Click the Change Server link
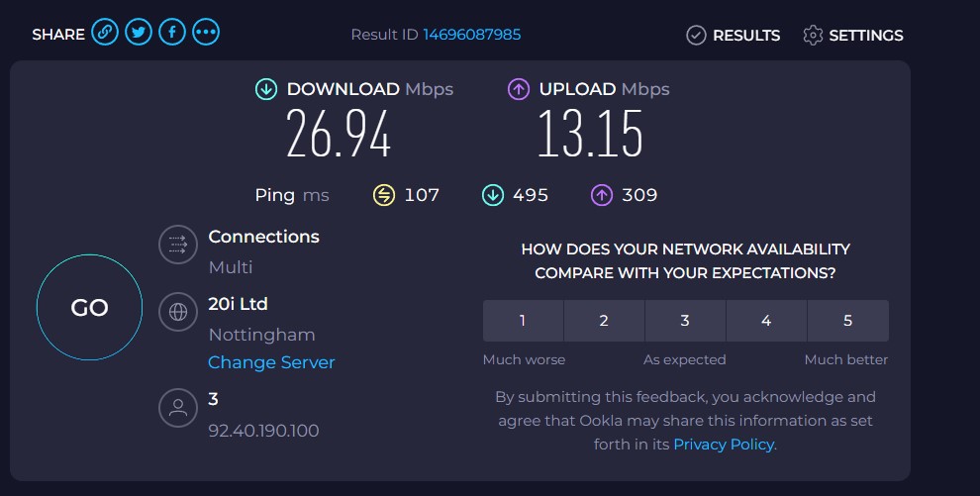Image resolution: width=980 pixels, height=496 pixels. coord(271,362)
